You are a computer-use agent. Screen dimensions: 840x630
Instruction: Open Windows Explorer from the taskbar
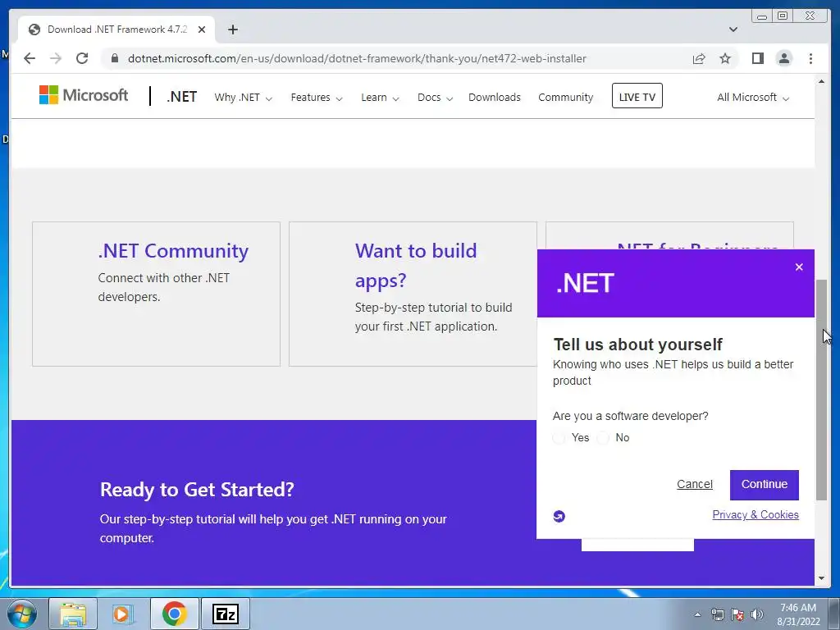(73, 614)
